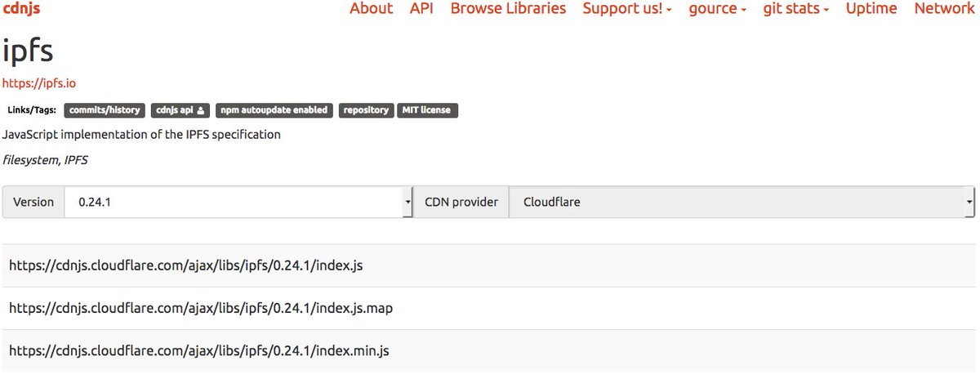
Task: Open the Network page
Action: point(944,8)
